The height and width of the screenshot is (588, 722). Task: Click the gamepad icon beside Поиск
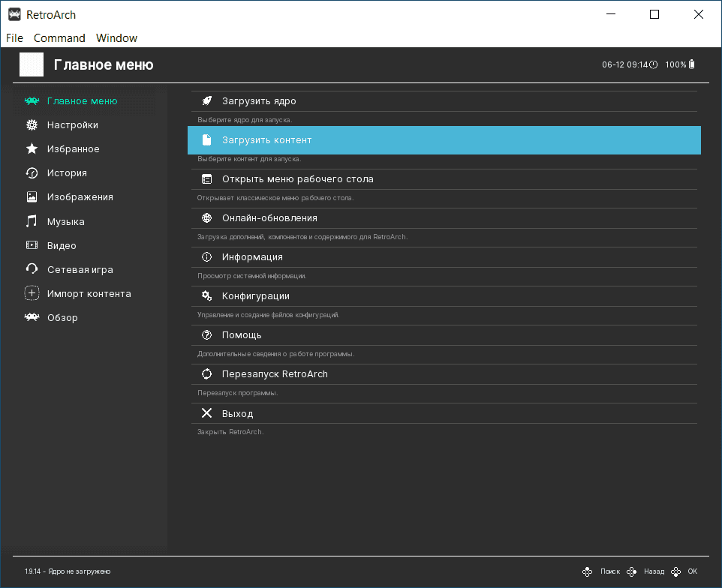(587, 572)
